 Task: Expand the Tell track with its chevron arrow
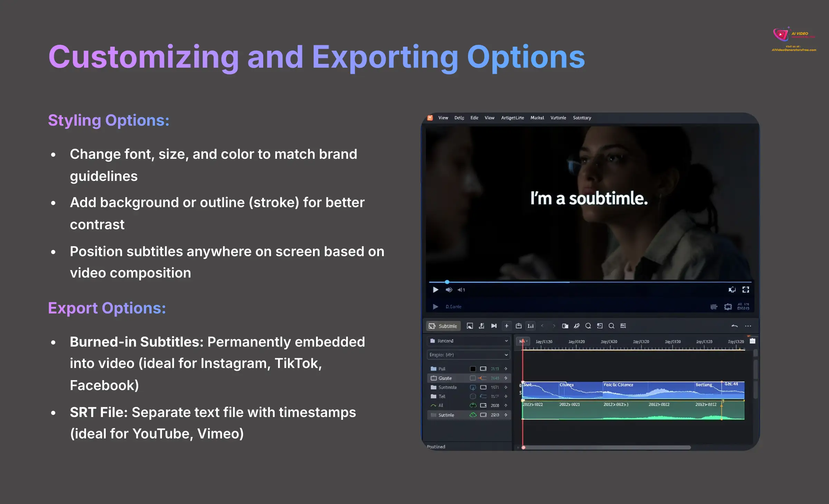point(506,396)
